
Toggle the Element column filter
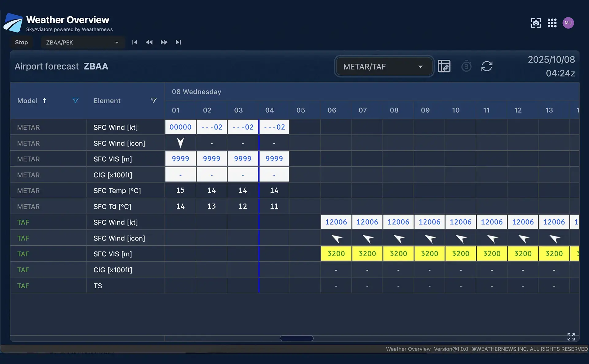[154, 100]
